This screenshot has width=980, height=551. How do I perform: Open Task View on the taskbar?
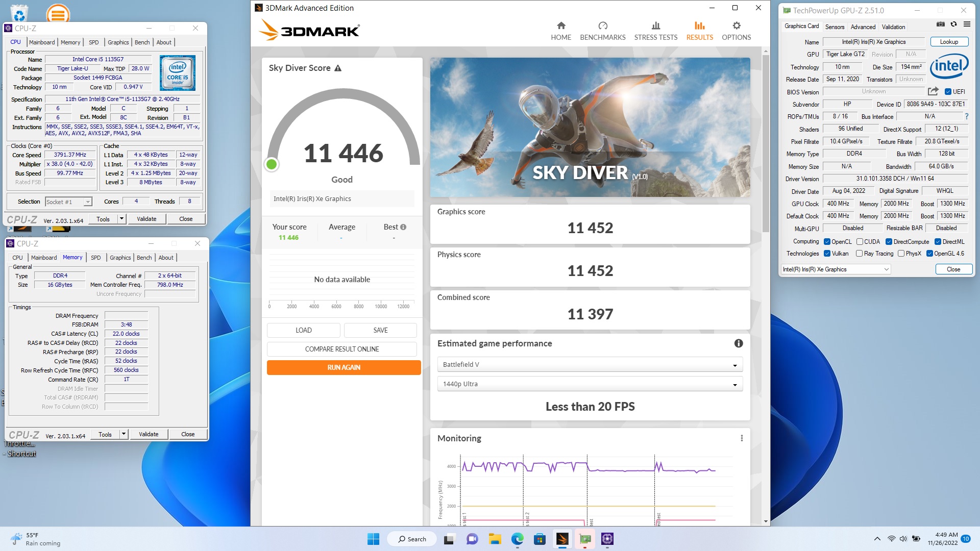point(449,539)
